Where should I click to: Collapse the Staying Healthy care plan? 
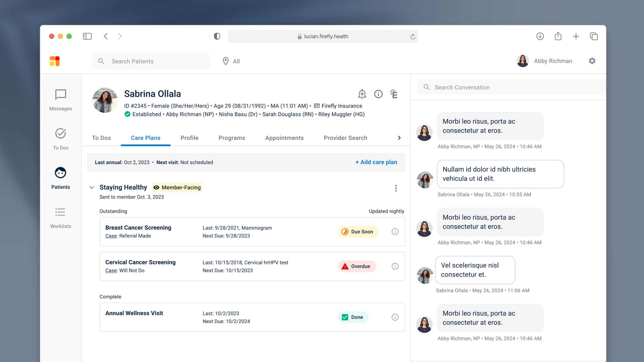coord(91,187)
